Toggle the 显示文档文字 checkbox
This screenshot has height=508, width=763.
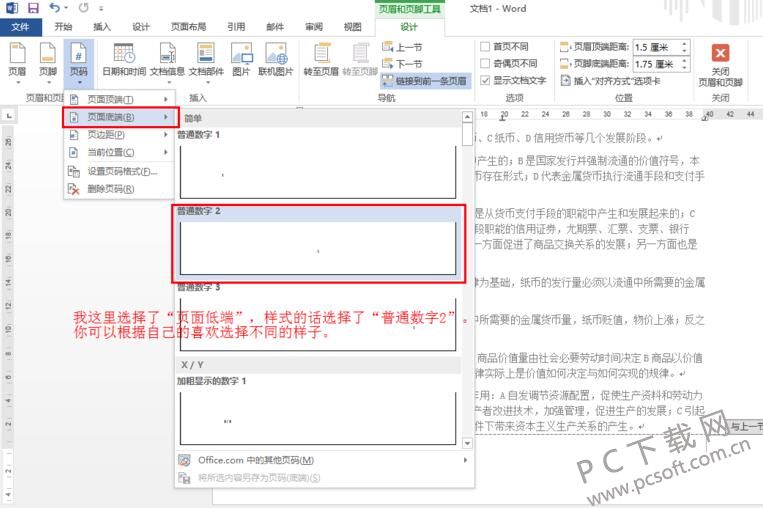485,80
